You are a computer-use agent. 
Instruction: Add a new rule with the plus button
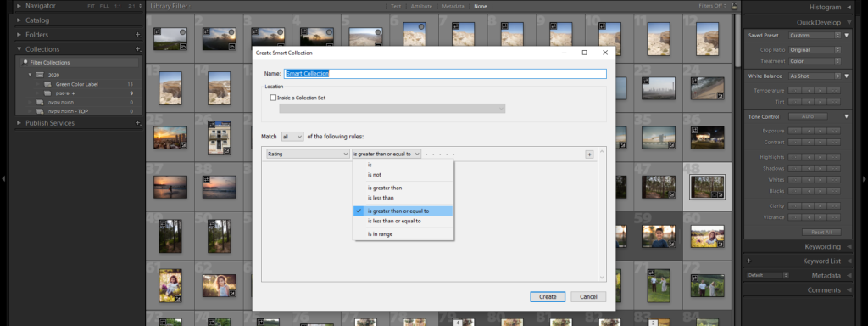coord(590,155)
